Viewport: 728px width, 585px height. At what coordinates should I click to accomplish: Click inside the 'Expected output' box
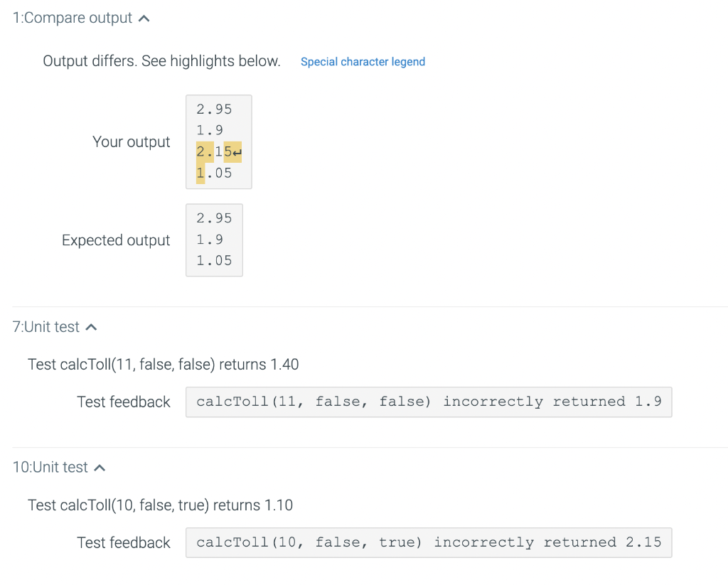point(213,240)
